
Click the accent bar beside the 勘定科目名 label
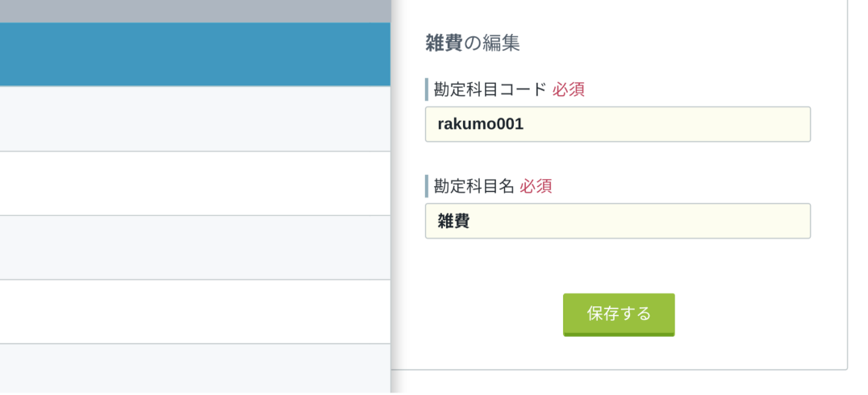point(427,186)
